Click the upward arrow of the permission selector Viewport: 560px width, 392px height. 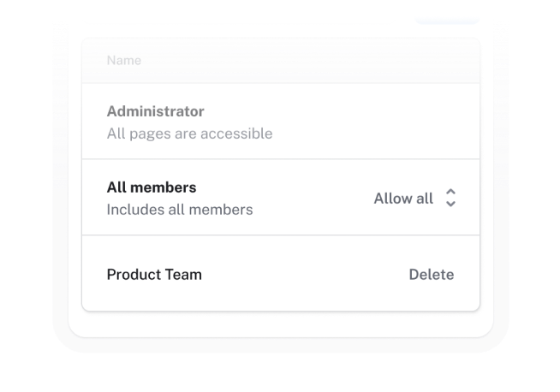click(x=450, y=192)
